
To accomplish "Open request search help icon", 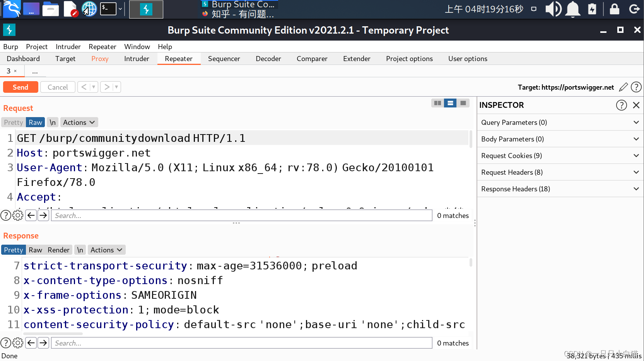I will tap(6, 215).
